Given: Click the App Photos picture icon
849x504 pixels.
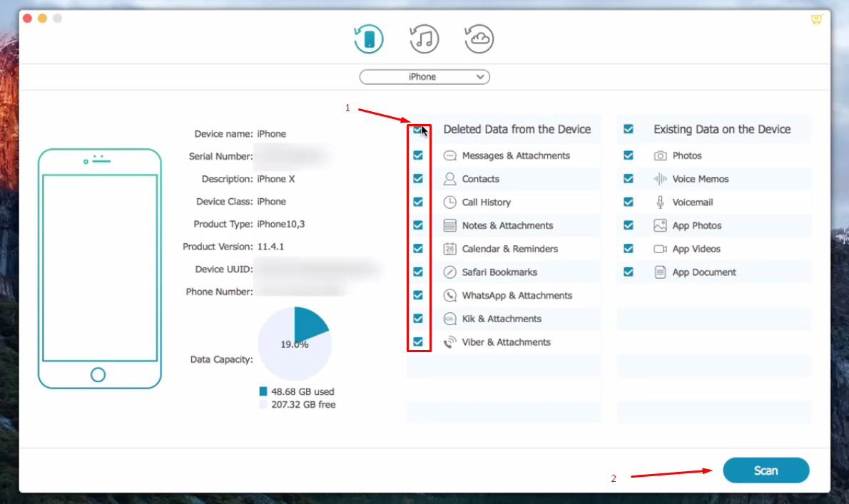Looking at the screenshot, I should (x=660, y=225).
